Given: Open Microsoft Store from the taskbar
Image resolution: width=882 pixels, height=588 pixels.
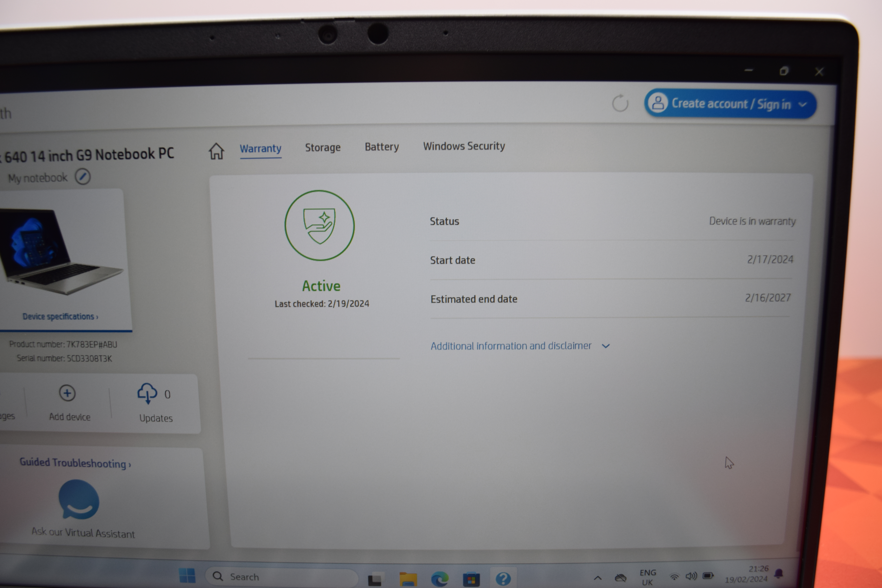Looking at the screenshot, I should tap(471, 579).
